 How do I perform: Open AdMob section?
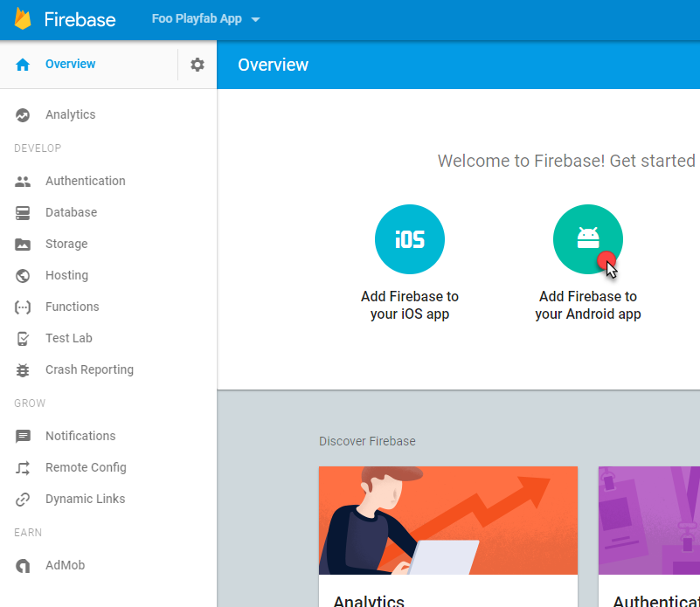66,565
